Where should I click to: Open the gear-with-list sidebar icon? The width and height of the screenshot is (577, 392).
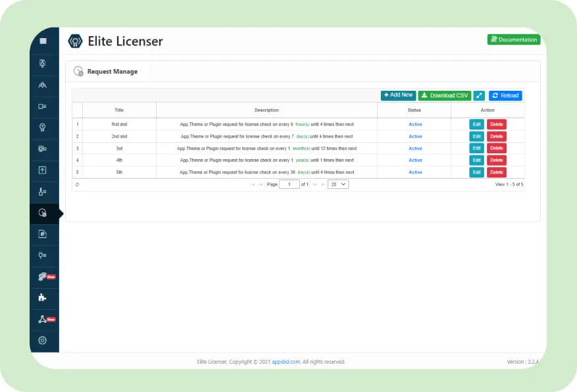43,149
